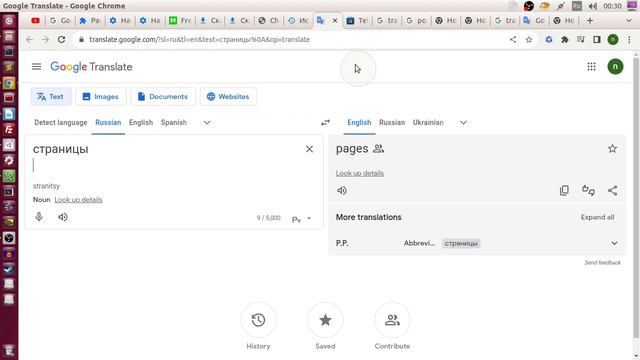
Task: Expand more target languages list
Action: pos(463,122)
